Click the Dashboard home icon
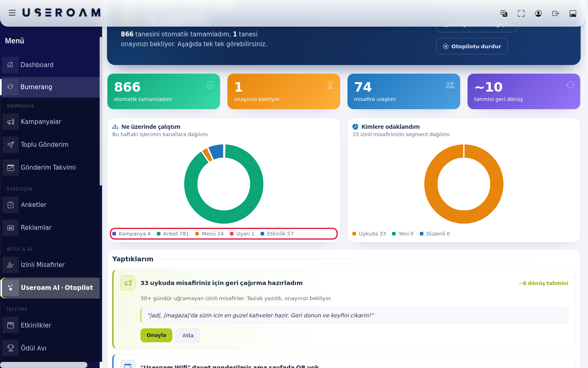 (x=10, y=65)
